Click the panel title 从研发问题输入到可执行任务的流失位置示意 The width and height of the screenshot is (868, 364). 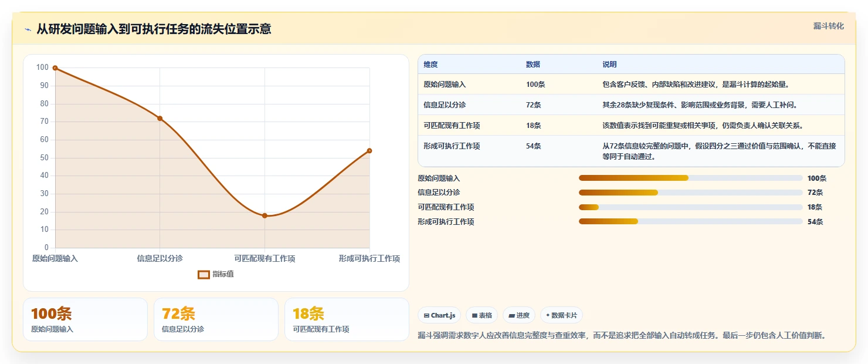(154, 29)
